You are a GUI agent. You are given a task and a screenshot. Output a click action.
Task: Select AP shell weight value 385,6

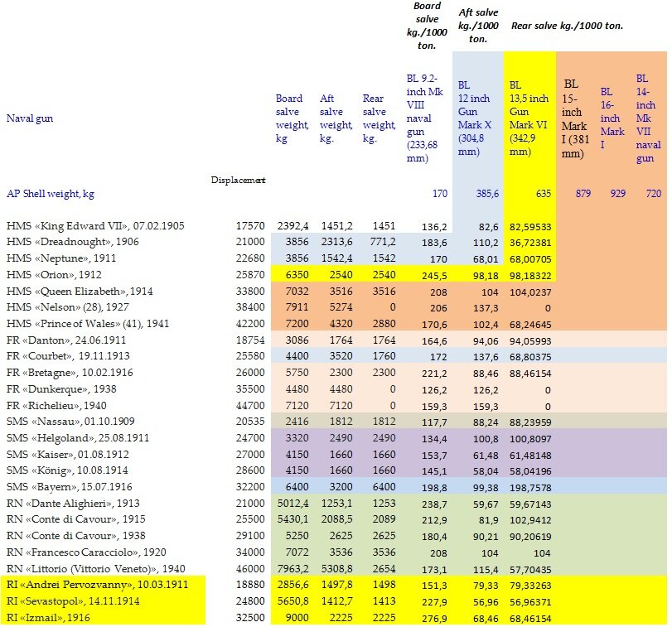487,194
